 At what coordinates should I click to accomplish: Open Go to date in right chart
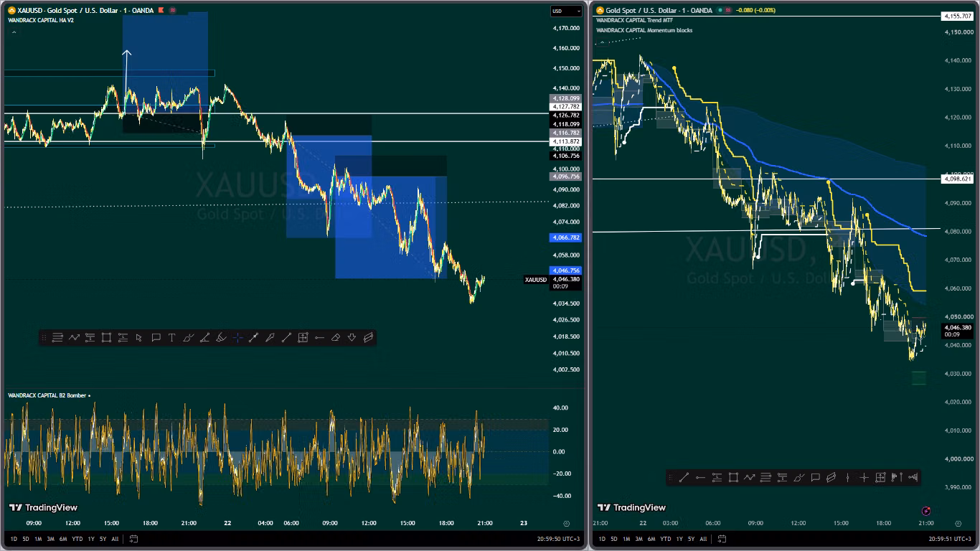[722, 539]
